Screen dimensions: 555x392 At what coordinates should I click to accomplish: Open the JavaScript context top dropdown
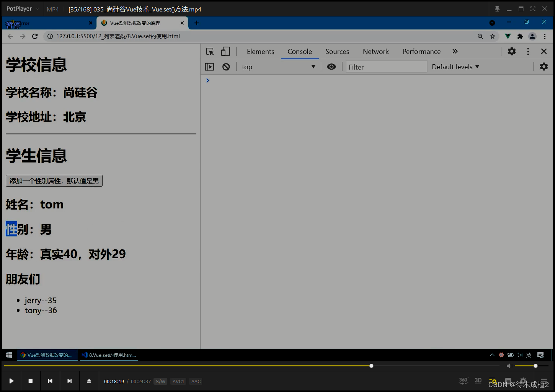(279, 67)
